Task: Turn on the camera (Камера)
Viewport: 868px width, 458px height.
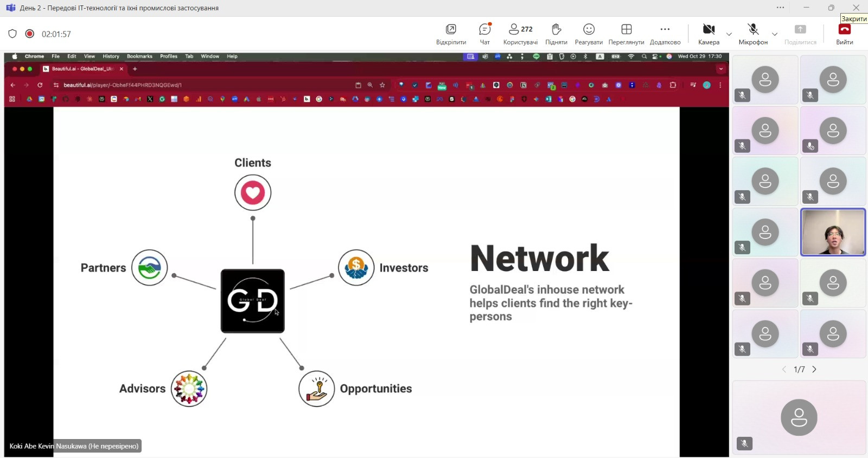Action: click(x=709, y=34)
